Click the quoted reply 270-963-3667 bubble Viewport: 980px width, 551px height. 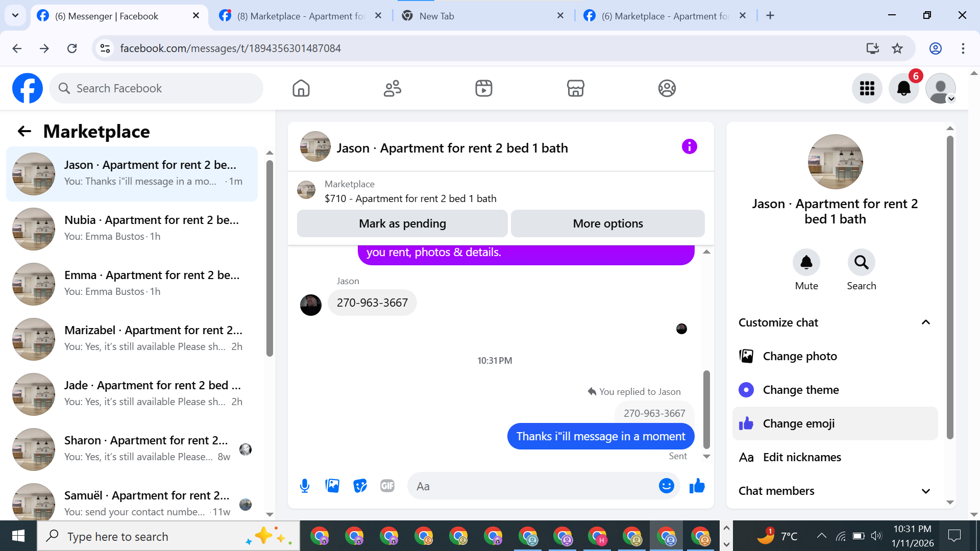(x=654, y=413)
